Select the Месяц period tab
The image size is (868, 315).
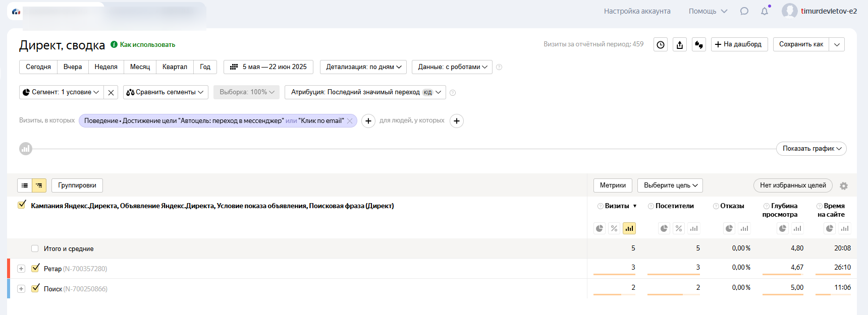coord(140,67)
